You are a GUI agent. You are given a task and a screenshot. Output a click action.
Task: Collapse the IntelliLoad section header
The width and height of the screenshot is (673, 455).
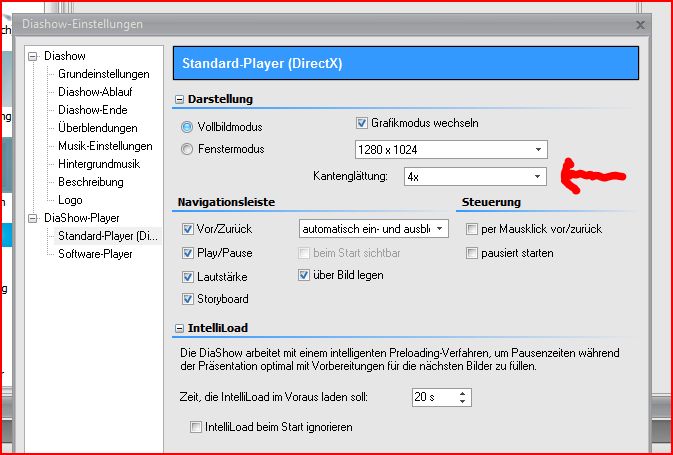[x=180, y=327]
